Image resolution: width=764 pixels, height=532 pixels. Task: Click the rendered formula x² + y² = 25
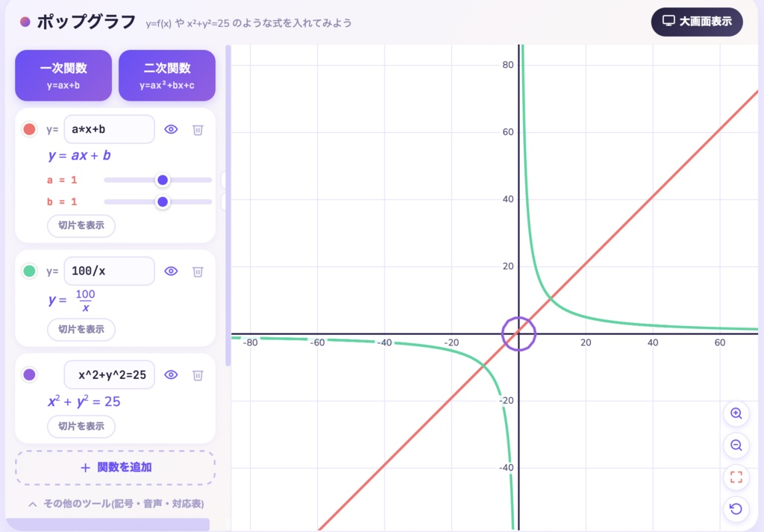click(x=84, y=401)
